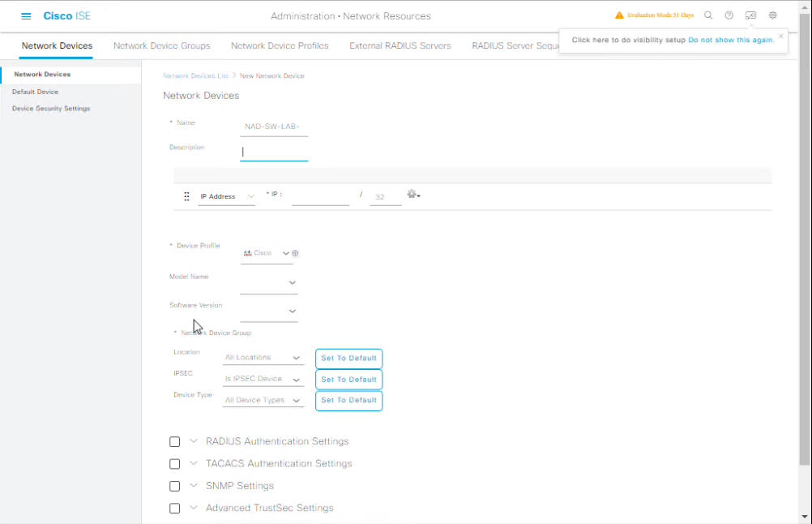Viewport: 812px width, 524px height.
Task: Open the Is IPSEC Device dropdown
Action: (x=263, y=379)
